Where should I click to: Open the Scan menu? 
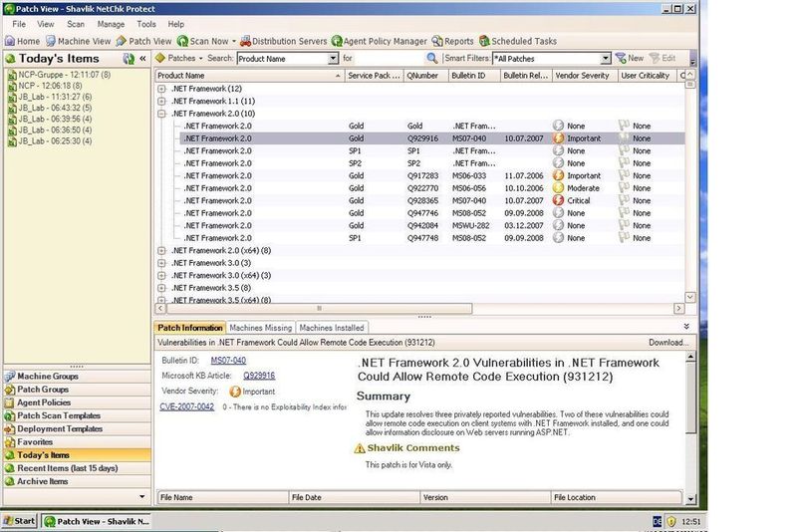tap(76, 24)
